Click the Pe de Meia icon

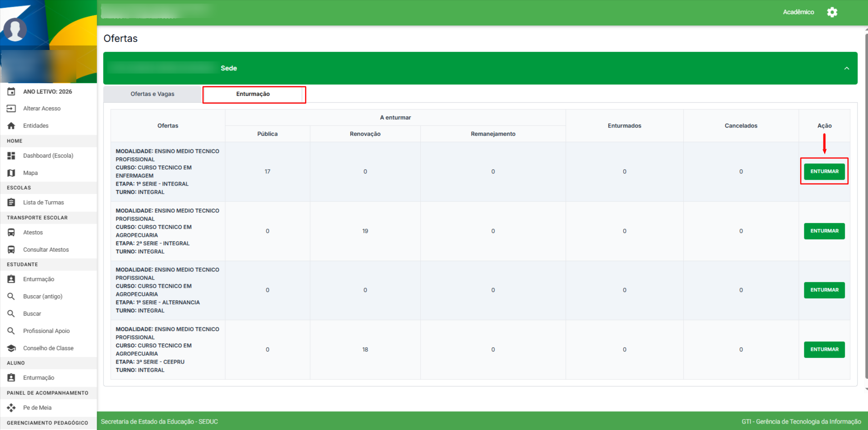click(x=11, y=408)
